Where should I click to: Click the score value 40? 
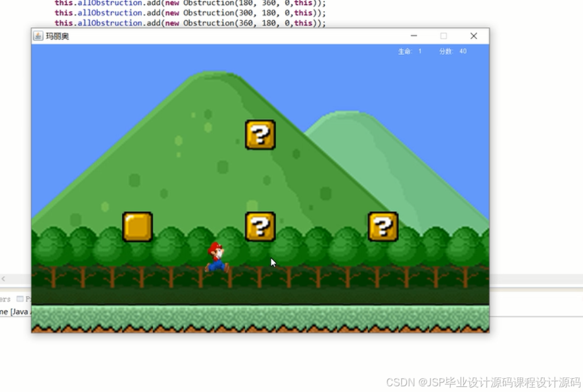click(x=463, y=51)
